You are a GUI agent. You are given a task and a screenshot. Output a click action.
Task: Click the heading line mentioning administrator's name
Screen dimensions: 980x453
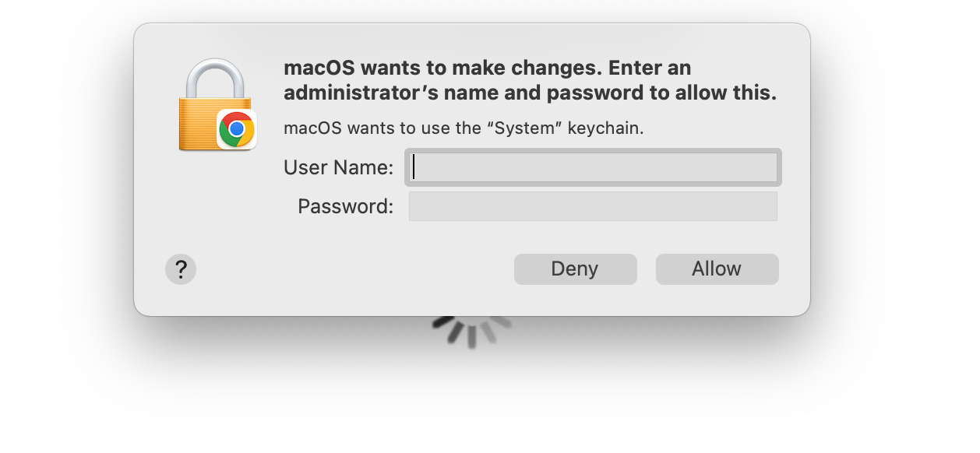coord(530,93)
